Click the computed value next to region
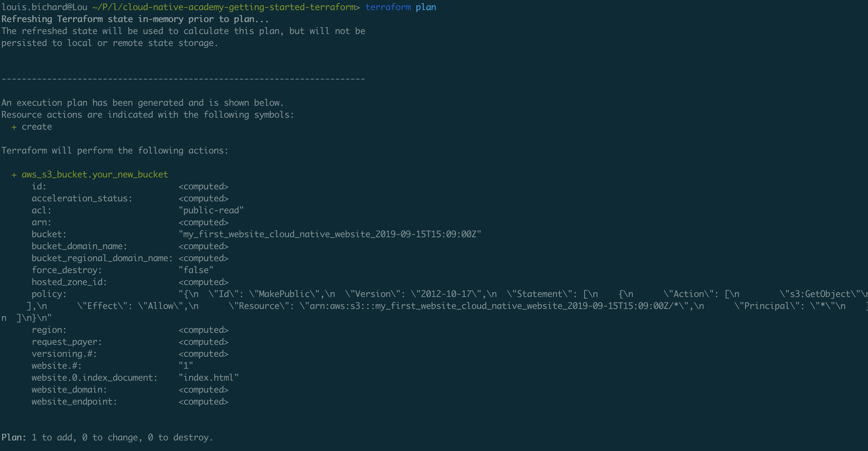The width and height of the screenshot is (868, 451). click(204, 330)
